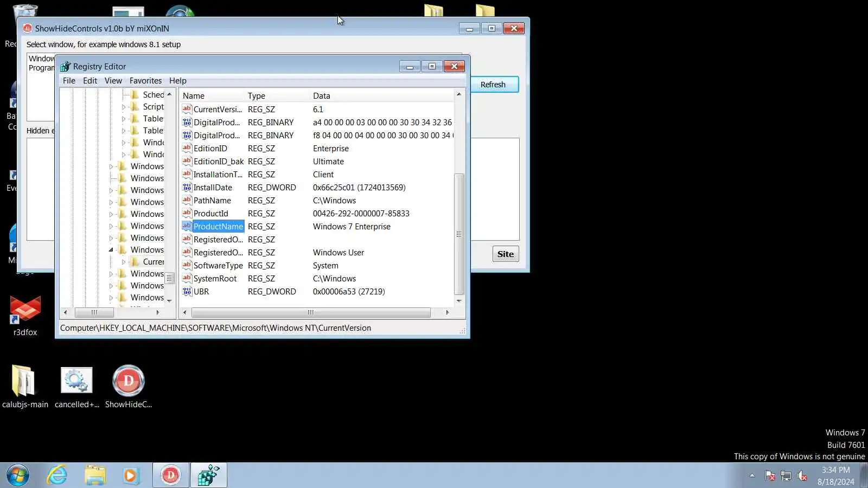868x488 pixels.
Task: Launch Internet Explorer from the taskbar
Action: pyautogui.click(x=57, y=476)
